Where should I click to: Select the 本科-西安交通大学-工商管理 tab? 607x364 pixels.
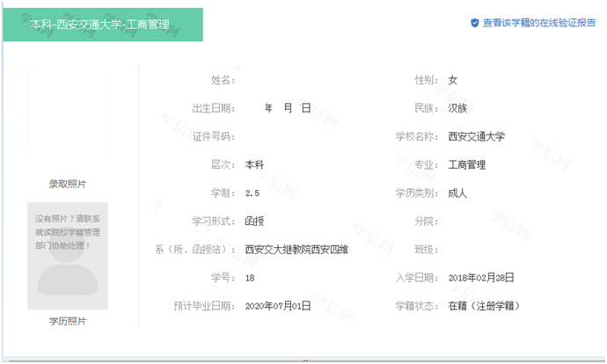click(x=103, y=25)
